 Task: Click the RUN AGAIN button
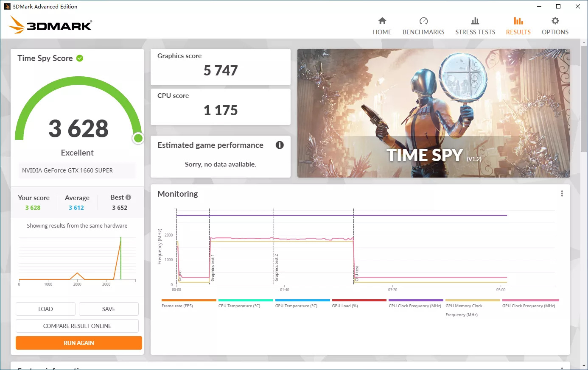(x=79, y=343)
